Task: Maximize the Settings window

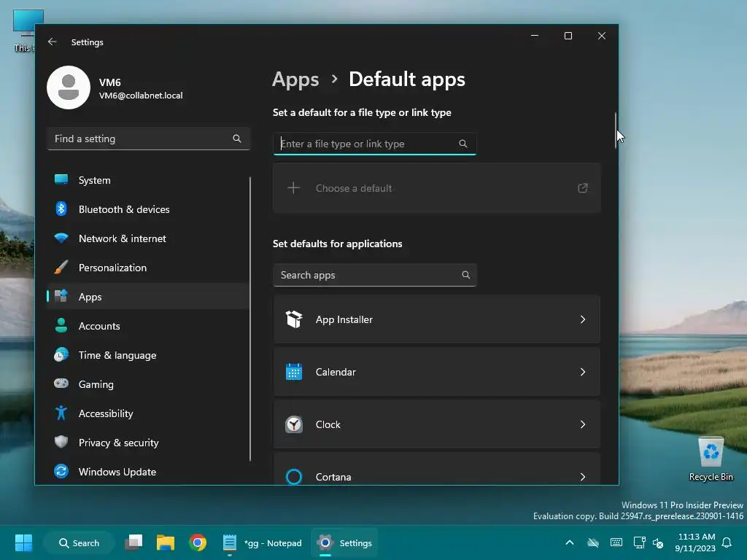Action: pos(568,36)
